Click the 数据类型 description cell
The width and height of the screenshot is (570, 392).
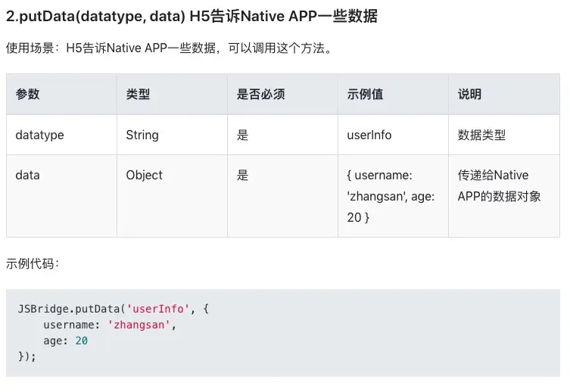click(481, 135)
